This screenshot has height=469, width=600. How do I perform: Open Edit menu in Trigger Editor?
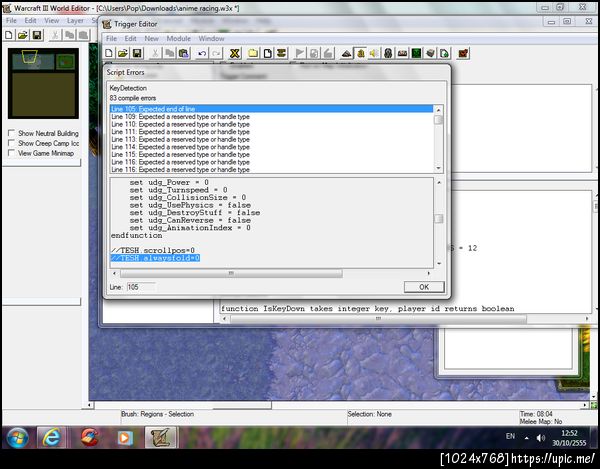[130, 39]
